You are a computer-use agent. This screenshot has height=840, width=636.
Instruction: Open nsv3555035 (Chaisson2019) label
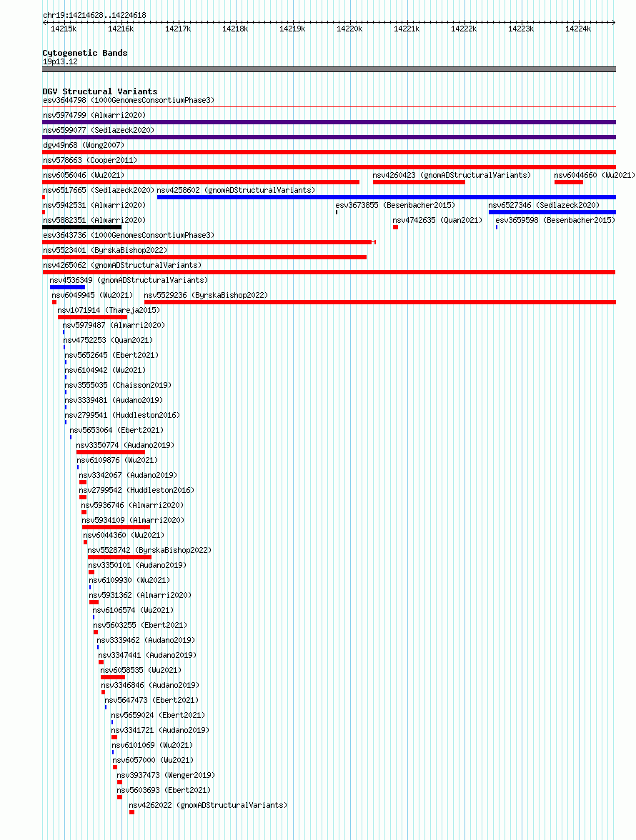[118, 385]
